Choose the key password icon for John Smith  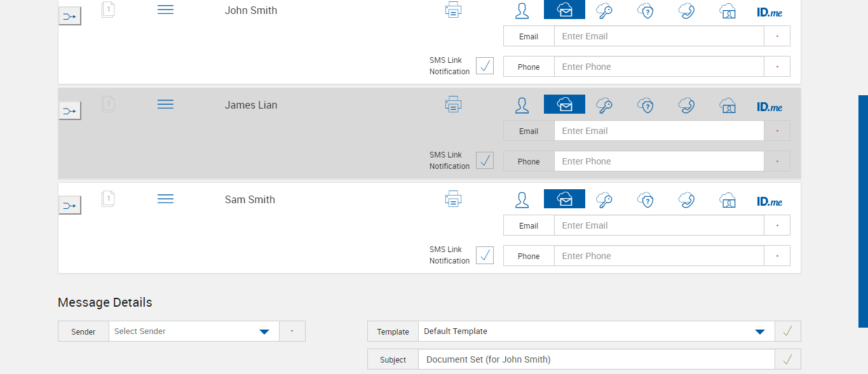tap(604, 10)
